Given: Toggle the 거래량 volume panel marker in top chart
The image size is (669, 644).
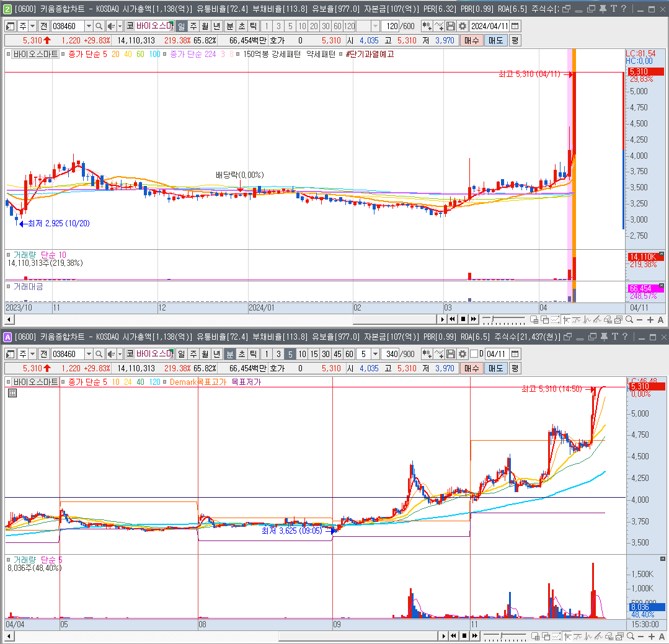Looking at the screenshot, I should click(8, 255).
